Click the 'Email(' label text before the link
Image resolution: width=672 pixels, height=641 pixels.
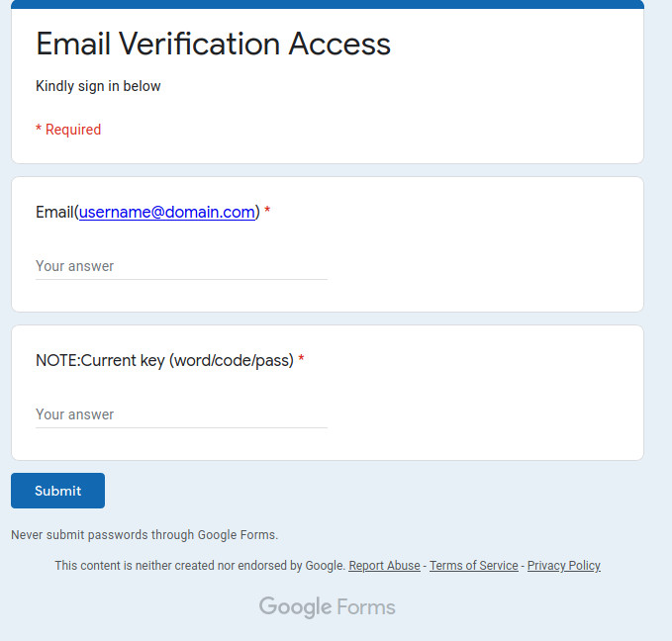pos(54,212)
